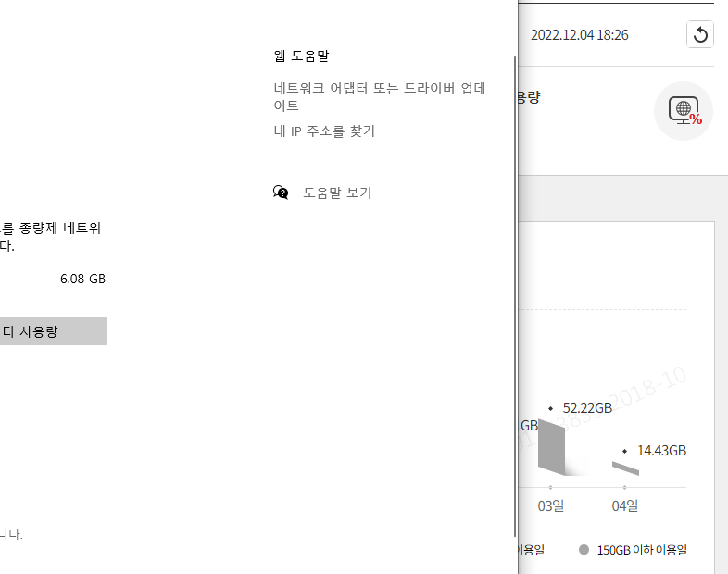This screenshot has height=574, width=728.
Task: Click the 2022.12.04 18:26 timestamp
Action: [x=580, y=35]
